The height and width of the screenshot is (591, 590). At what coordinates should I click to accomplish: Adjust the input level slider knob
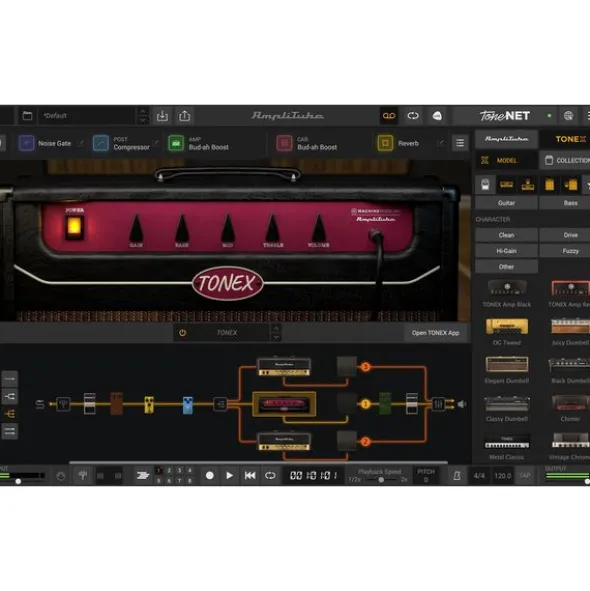point(18,481)
